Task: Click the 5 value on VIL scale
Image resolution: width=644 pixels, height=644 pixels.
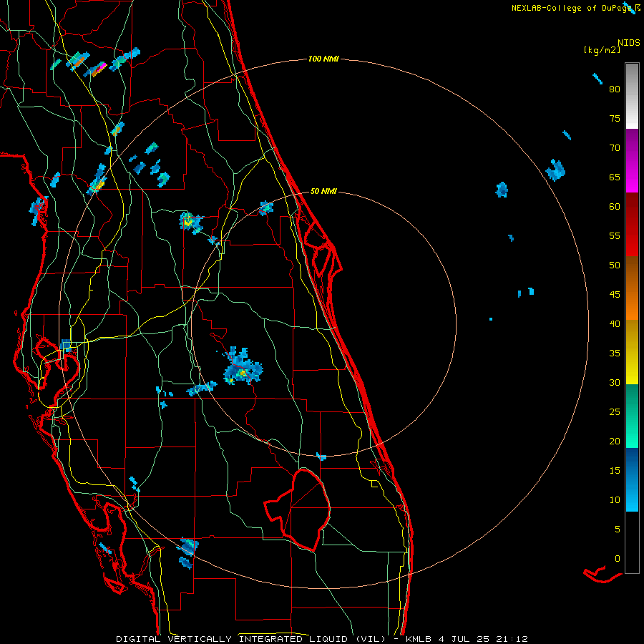Action: [618, 529]
